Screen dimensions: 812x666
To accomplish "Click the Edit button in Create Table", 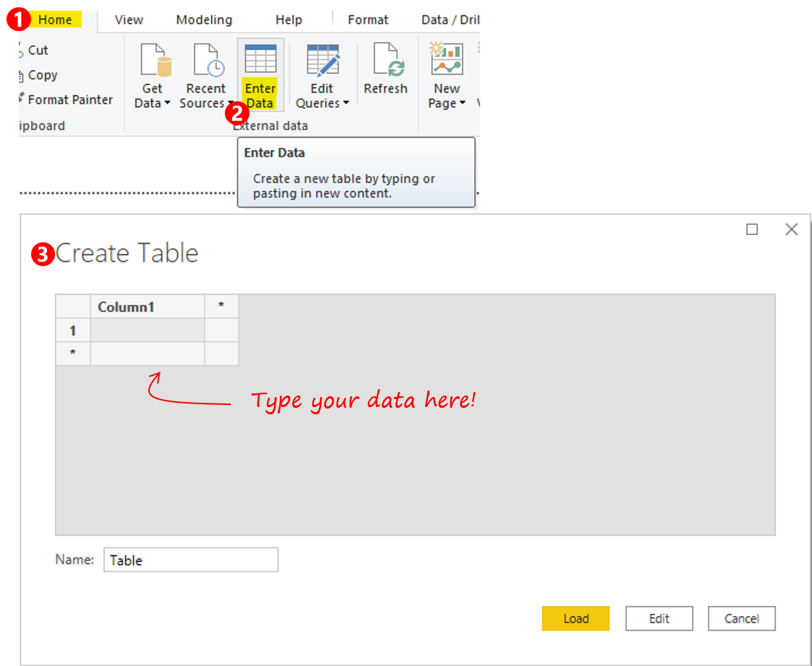I will pyautogui.click(x=659, y=618).
